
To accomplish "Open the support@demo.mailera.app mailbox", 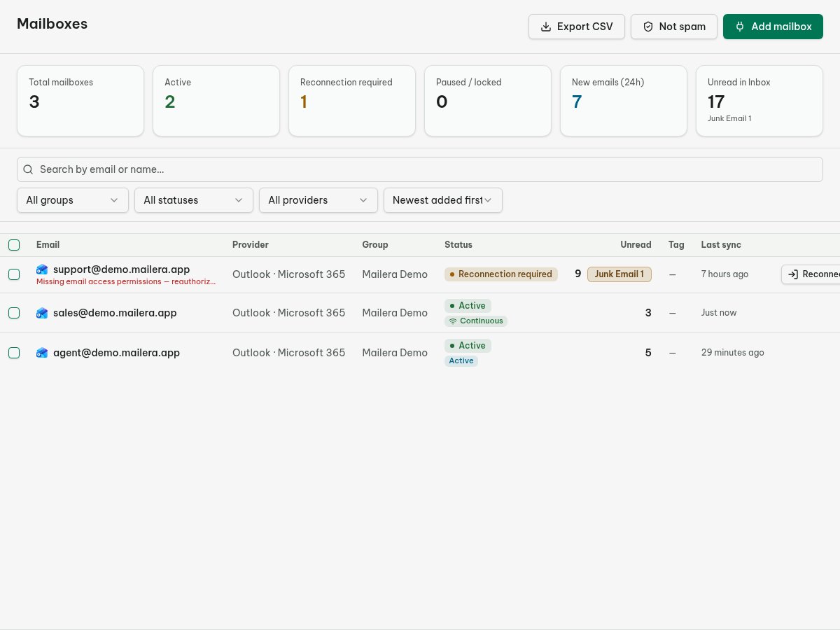I will coord(121,269).
